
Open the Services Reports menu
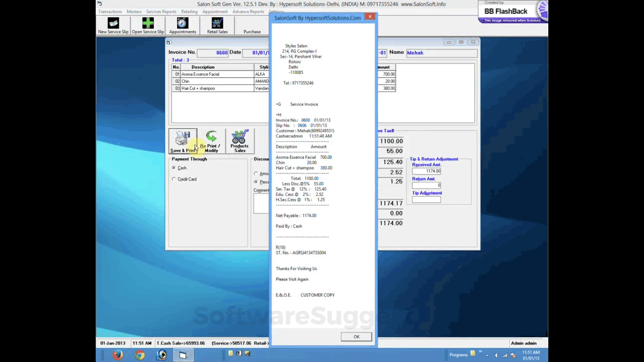tap(161, 12)
